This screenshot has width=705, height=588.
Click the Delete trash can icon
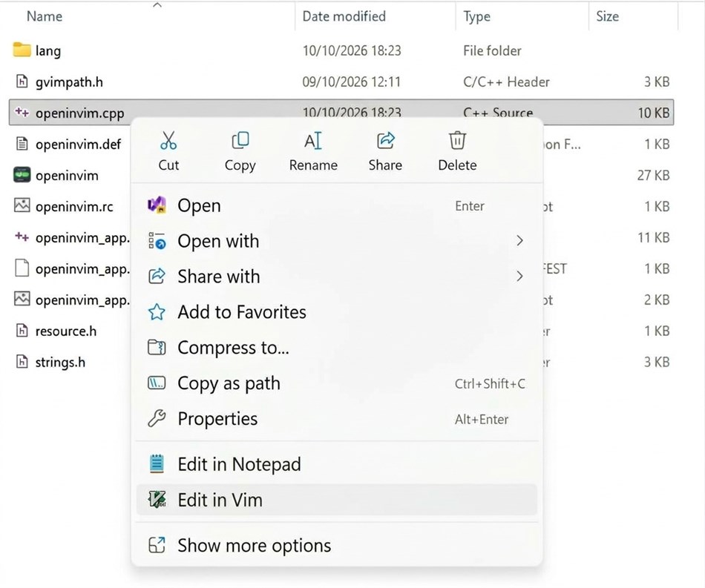(457, 140)
